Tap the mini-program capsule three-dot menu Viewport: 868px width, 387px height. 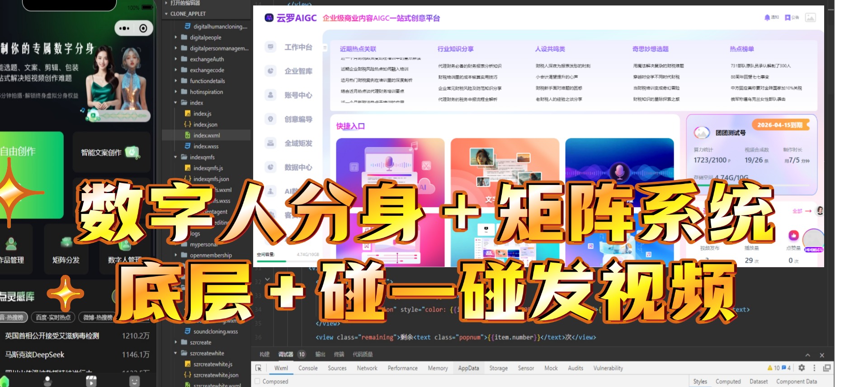[x=124, y=28]
